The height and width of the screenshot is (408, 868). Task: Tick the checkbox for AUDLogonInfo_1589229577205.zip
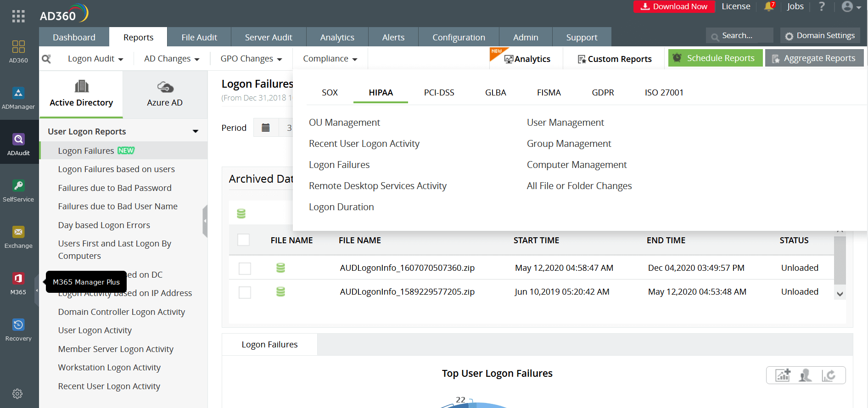point(245,292)
